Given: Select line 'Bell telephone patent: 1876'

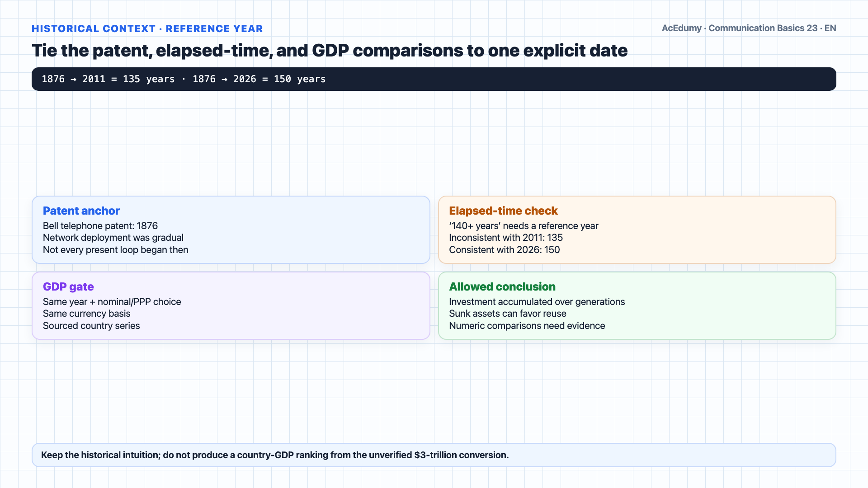Looking at the screenshot, I should point(100,226).
